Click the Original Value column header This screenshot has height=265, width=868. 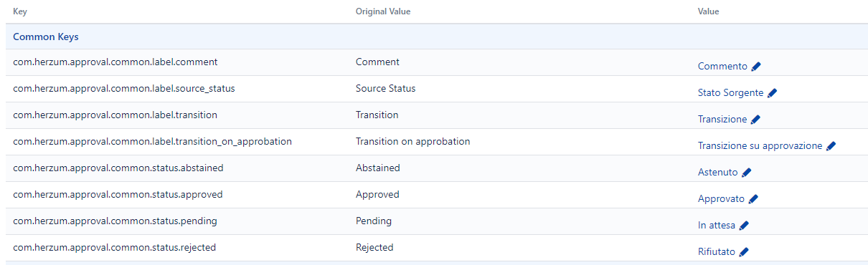pos(383,12)
